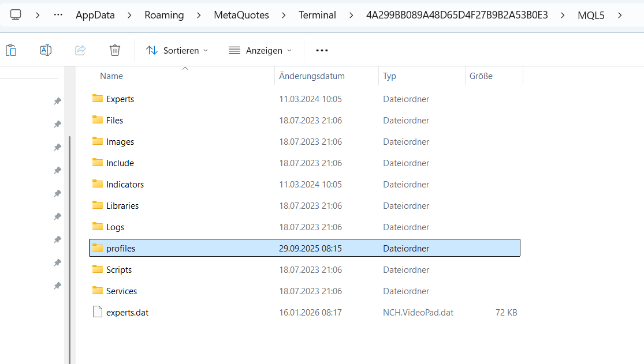Select the Rename icon
The width and height of the screenshot is (644, 364).
click(46, 50)
